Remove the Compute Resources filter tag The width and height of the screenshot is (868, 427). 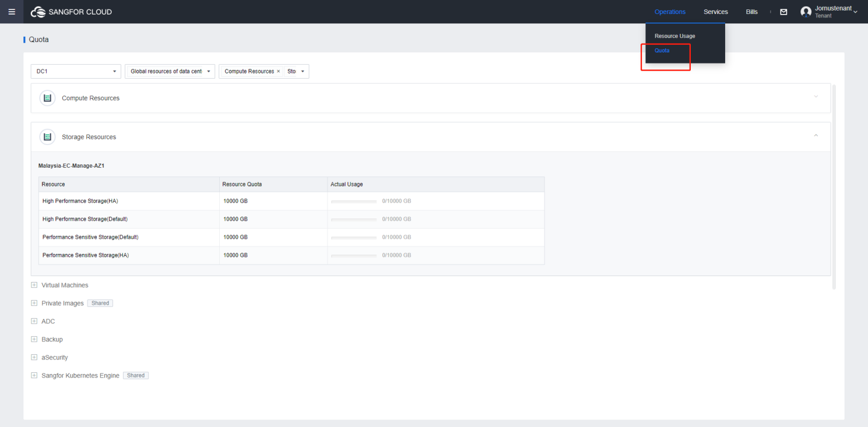click(278, 71)
